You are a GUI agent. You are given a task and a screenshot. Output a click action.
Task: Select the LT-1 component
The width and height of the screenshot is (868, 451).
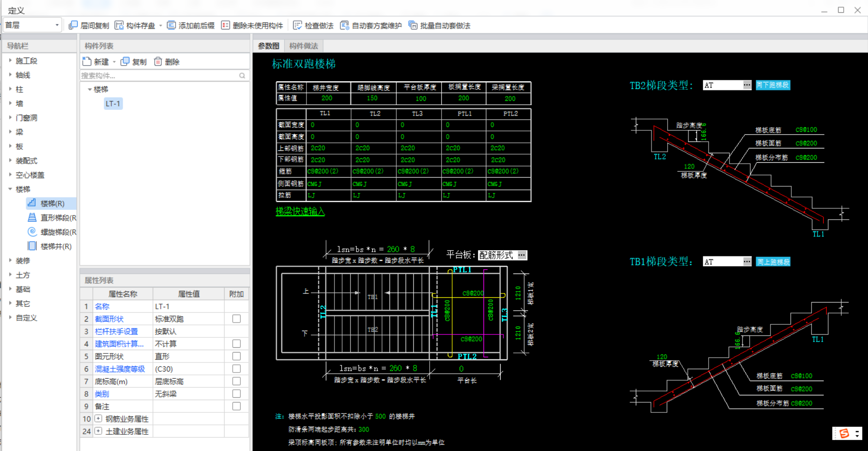pyautogui.click(x=113, y=103)
